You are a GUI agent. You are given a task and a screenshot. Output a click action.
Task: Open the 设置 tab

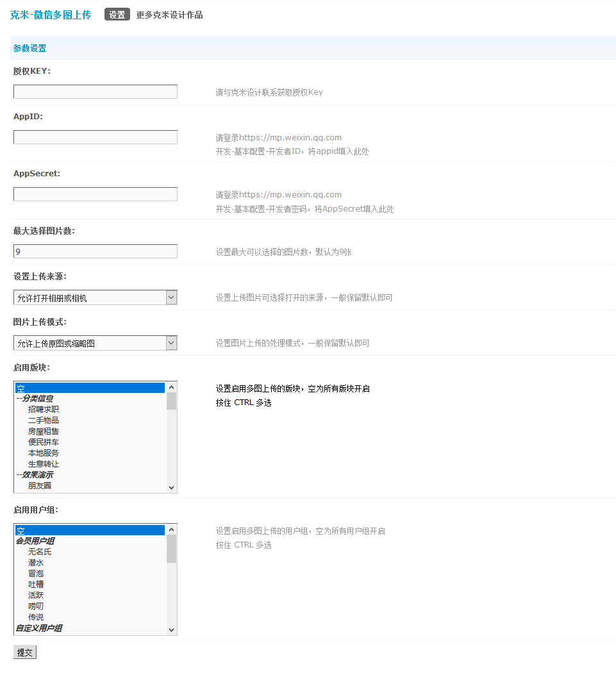coord(117,15)
